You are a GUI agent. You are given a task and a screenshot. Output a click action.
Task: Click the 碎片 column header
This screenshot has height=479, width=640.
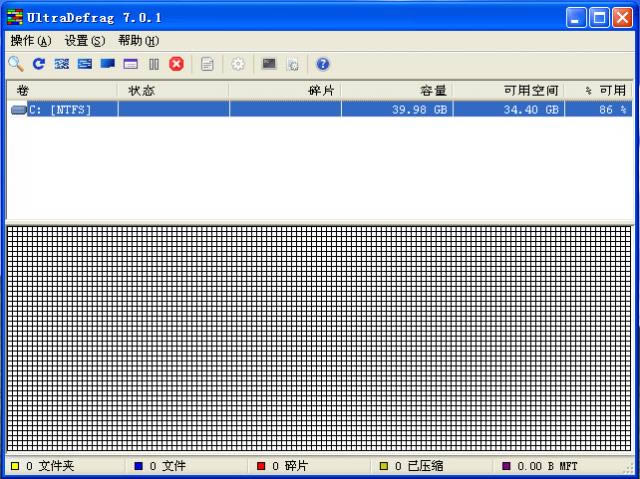(285, 90)
